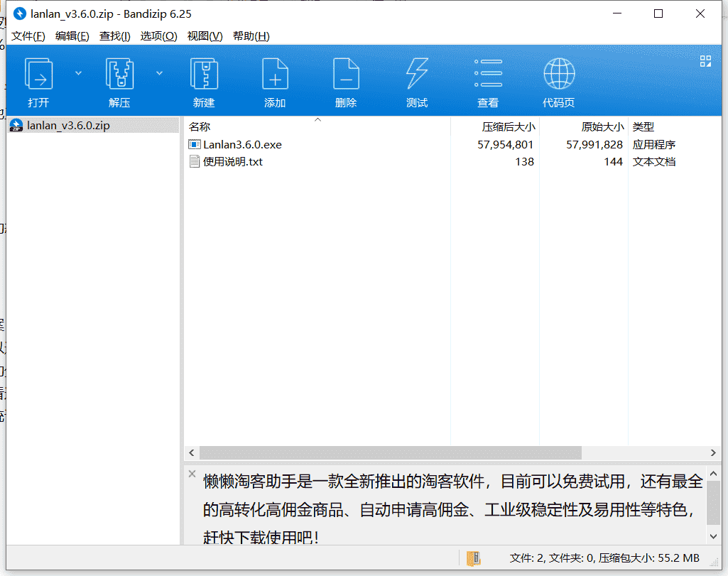Click the Delete (删除) toolbar icon
The image size is (728, 576).
point(346,73)
